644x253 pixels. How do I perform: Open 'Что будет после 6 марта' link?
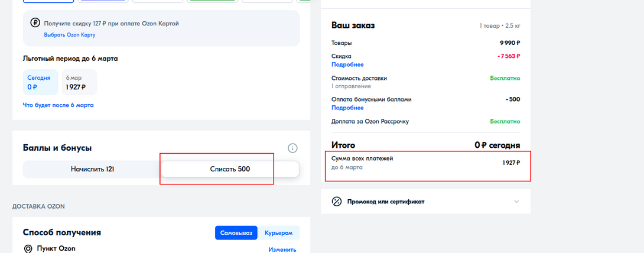pos(58,105)
